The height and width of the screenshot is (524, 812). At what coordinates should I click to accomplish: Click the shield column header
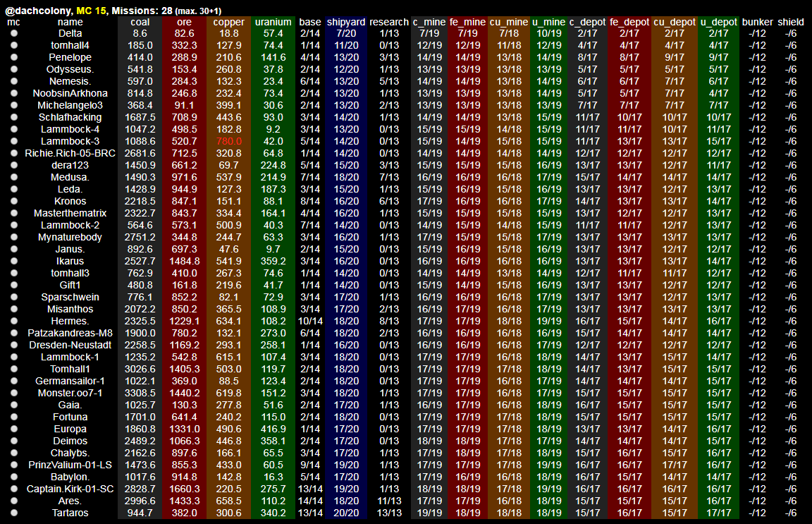(x=791, y=22)
